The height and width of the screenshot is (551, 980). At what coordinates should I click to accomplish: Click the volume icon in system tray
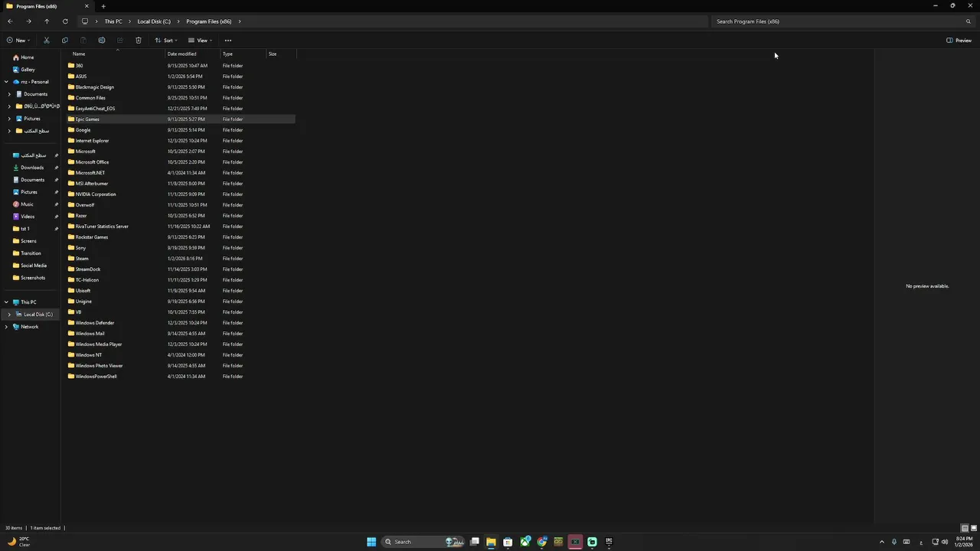pyautogui.click(x=945, y=542)
